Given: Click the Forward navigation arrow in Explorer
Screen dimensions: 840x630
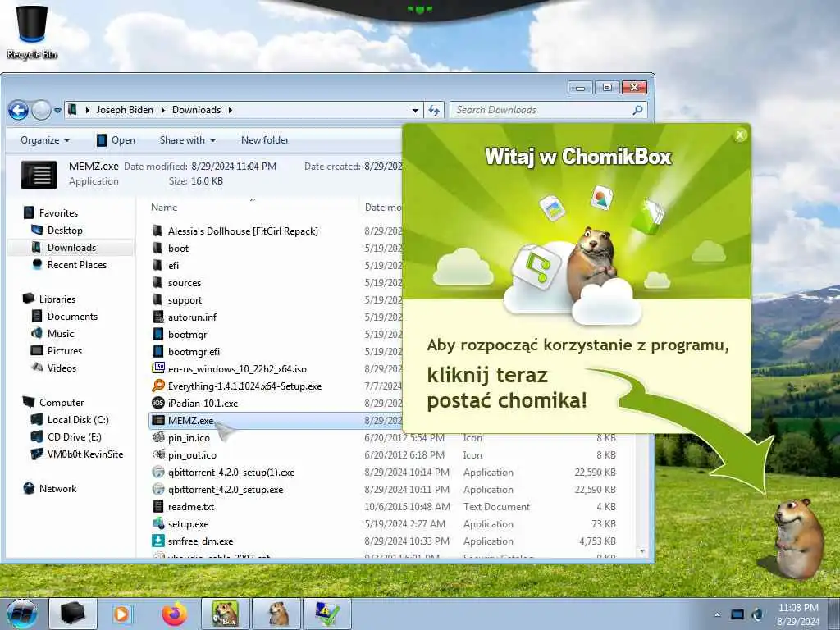Looking at the screenshot, I should click(x=41, y=111).
